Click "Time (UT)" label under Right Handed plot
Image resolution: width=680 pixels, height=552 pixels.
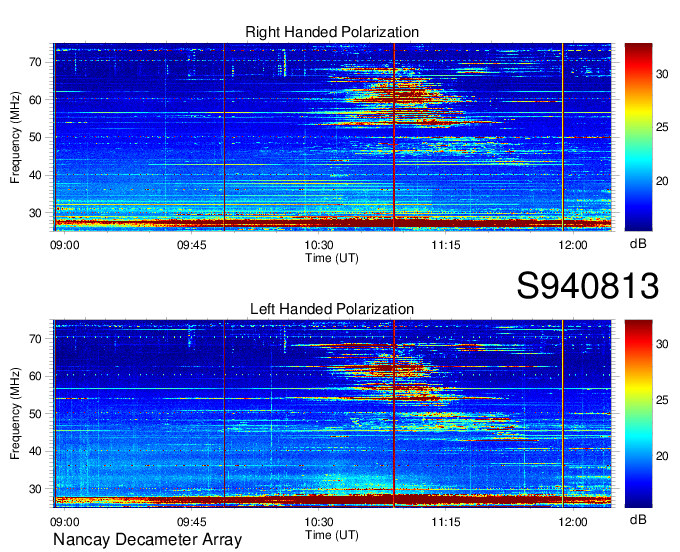click(332, 258)
